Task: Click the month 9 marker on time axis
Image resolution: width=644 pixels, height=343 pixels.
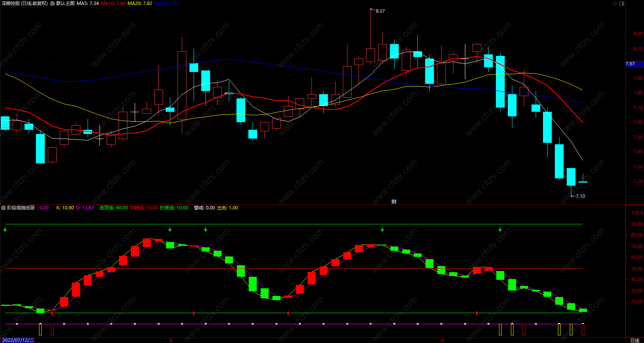Action: [x=443, y=340]
